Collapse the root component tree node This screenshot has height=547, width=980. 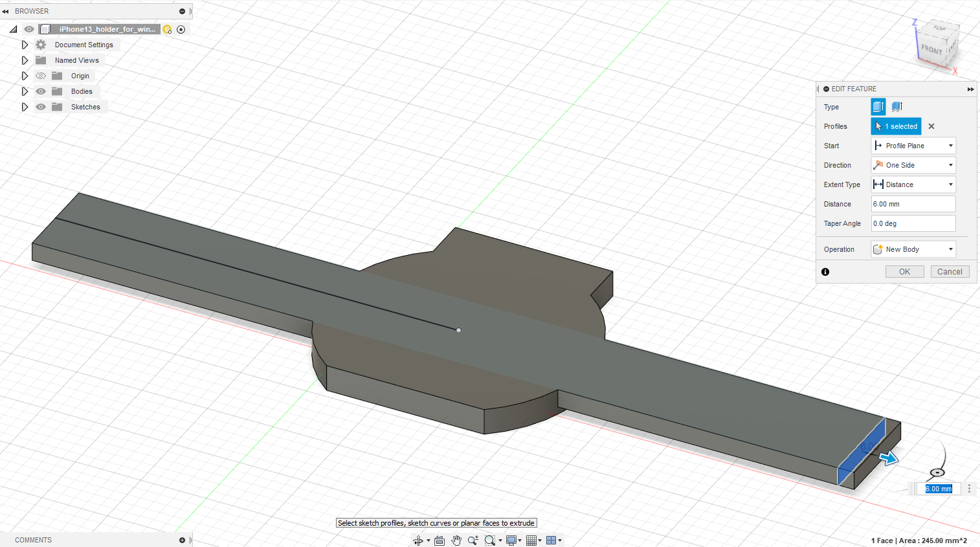[x=13, y=29]
